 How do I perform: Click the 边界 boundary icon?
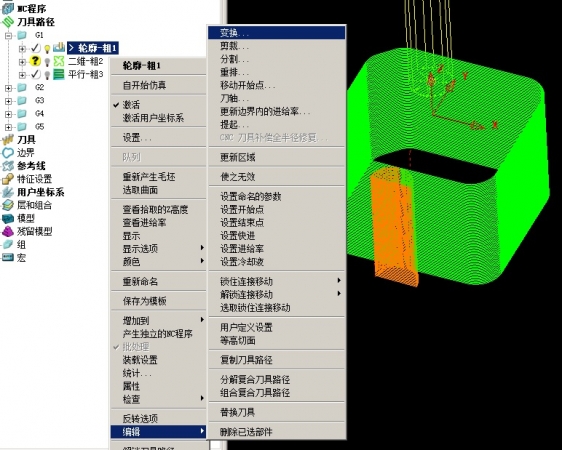click(x=8, y=153)
